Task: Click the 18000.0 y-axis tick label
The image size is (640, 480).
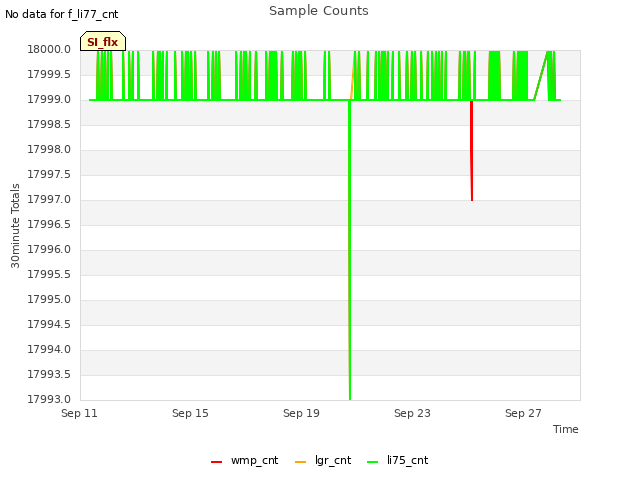Action: (49, 50)
